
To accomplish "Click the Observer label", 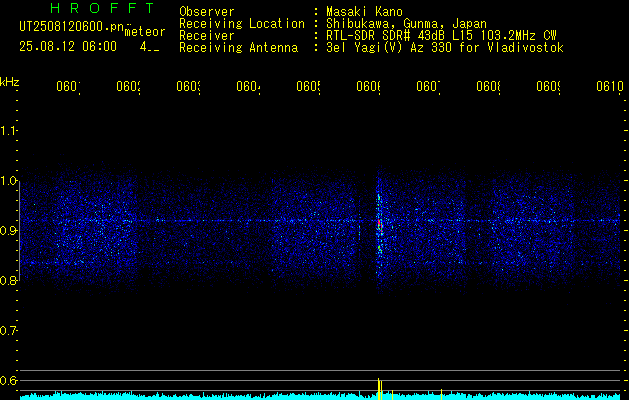I will tap(207, 12).
